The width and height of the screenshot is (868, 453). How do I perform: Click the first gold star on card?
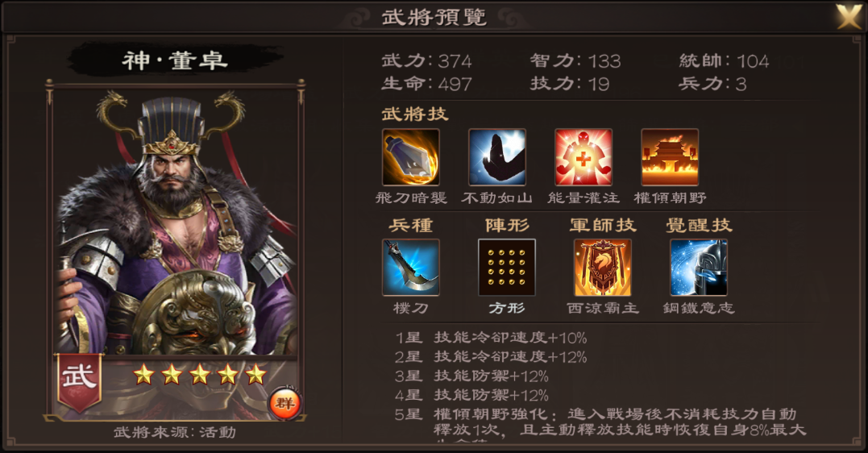(x=143, y=375)
